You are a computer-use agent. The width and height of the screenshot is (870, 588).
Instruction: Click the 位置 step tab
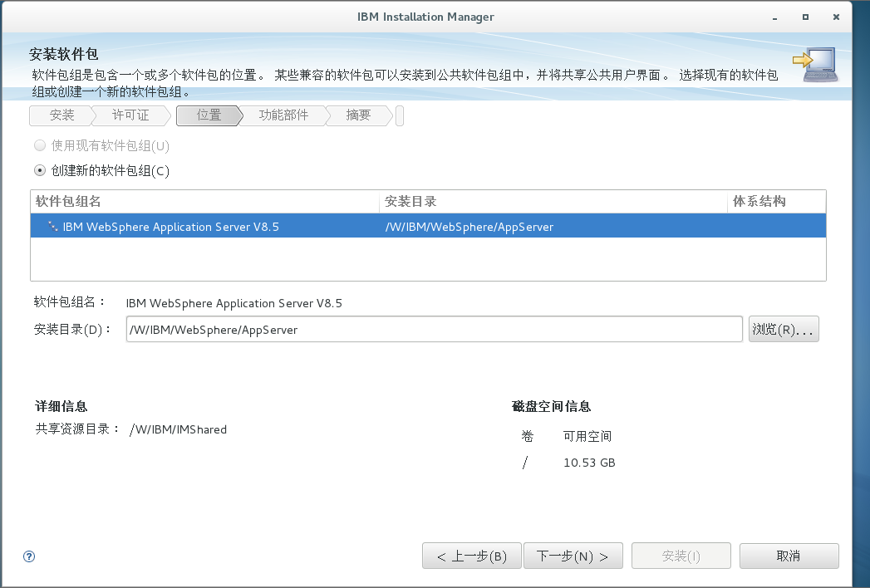pos(207,115)
